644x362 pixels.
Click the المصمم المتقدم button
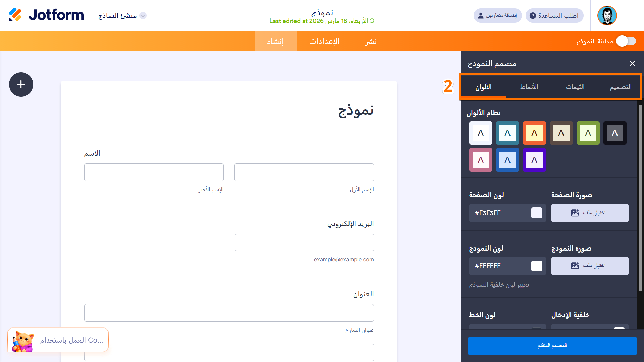pos(552,346)
